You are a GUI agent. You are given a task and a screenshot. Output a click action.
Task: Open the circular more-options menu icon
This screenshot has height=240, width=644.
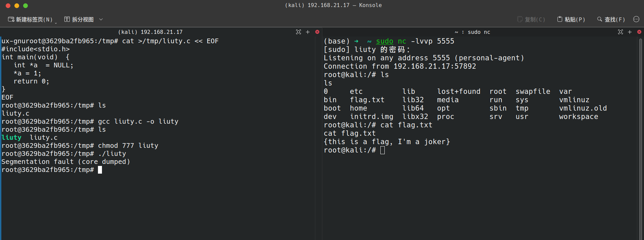click(636, 19)
